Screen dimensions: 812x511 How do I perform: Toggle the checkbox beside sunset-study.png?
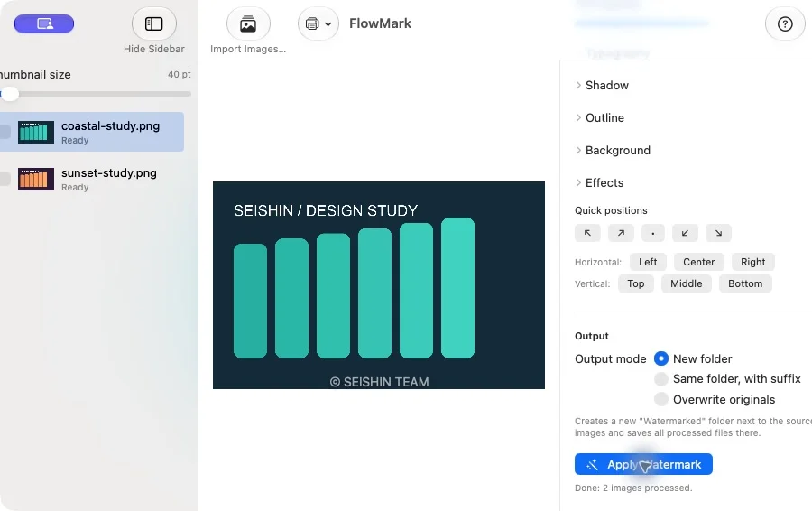click(x=5, y=179)
